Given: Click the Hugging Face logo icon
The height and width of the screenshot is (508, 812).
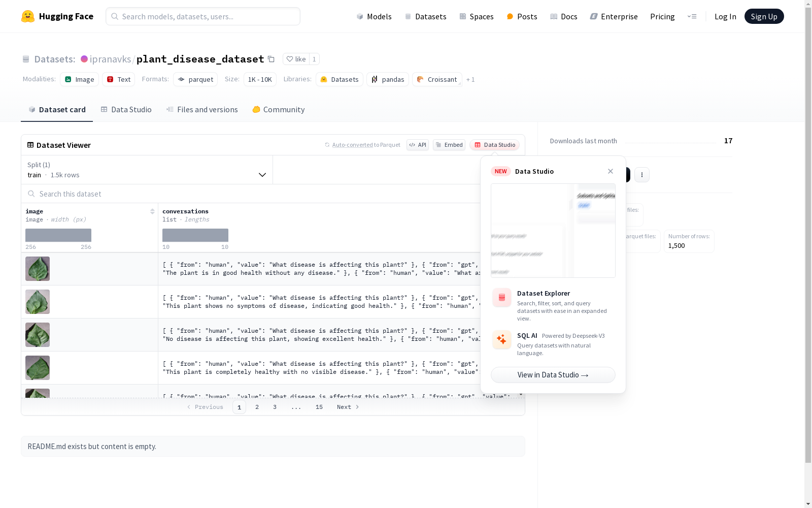Looking at the screenshot, I should pos(28,16).
